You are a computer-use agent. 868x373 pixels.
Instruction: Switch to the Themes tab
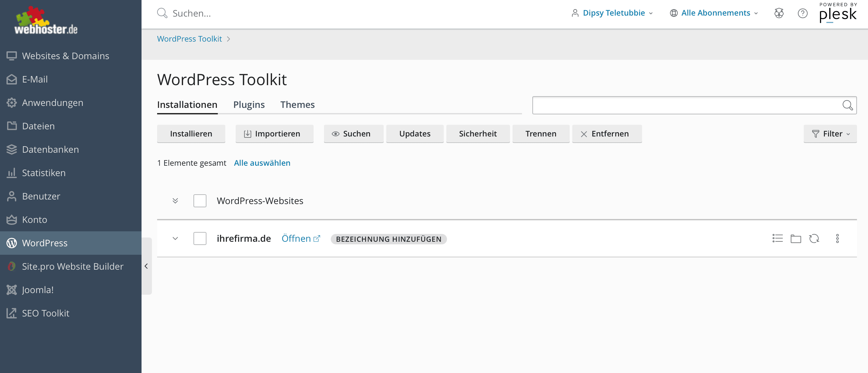point(297,105)
